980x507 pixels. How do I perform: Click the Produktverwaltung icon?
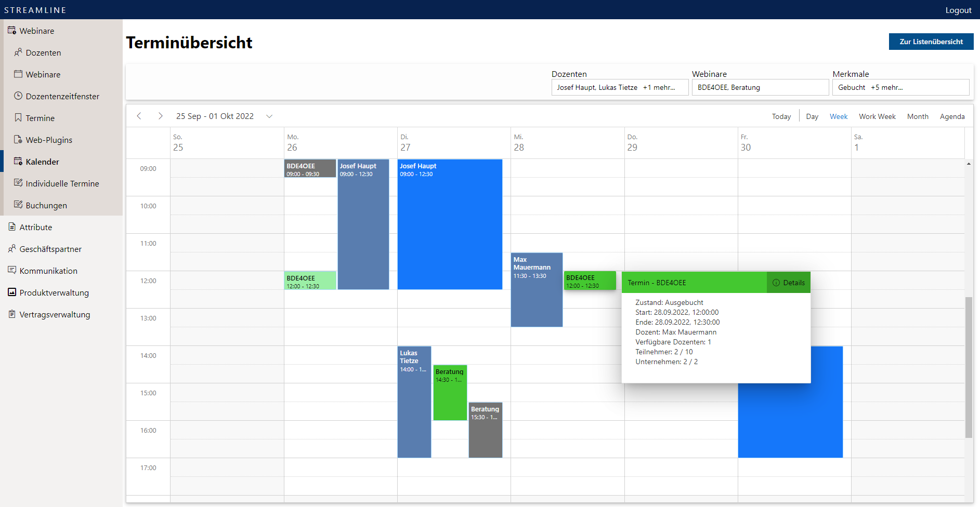12,292
